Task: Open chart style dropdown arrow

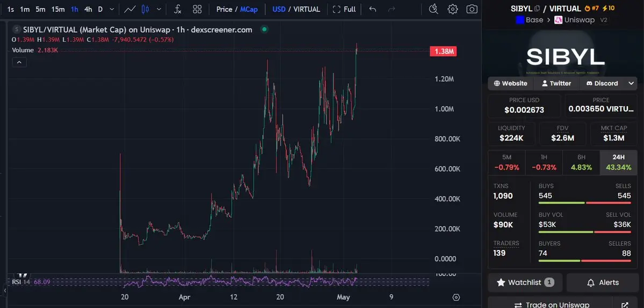Action: pos(159,9)
